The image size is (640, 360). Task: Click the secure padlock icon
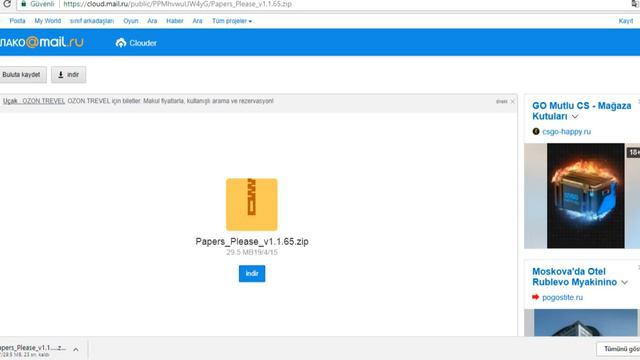pos(24,4)
